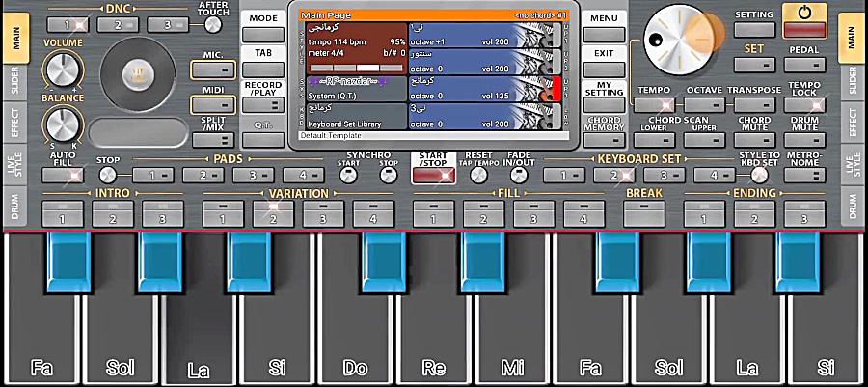Screen dimensions: 868x387
Task: Toggle the MIDI button
Action: click(x=213, y=105)
